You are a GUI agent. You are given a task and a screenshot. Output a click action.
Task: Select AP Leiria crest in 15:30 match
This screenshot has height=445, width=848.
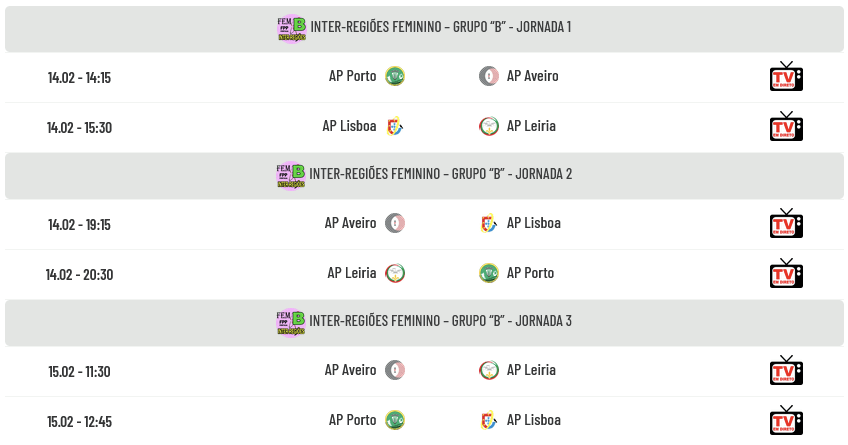(489, 126)
